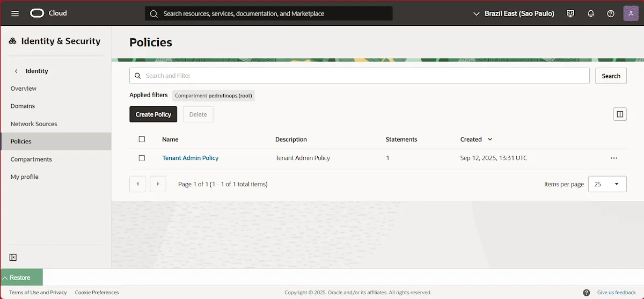This screenshot has height=299, width=644.
Task: Open the hamburger navigation menu
Action: (x=15, y=13)
